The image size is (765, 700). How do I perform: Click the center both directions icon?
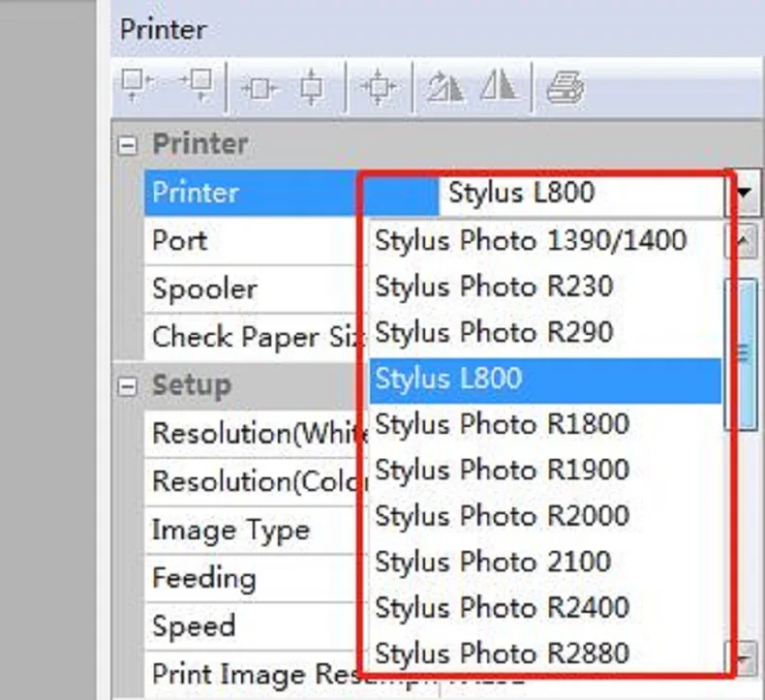click(x=379, y=88)
